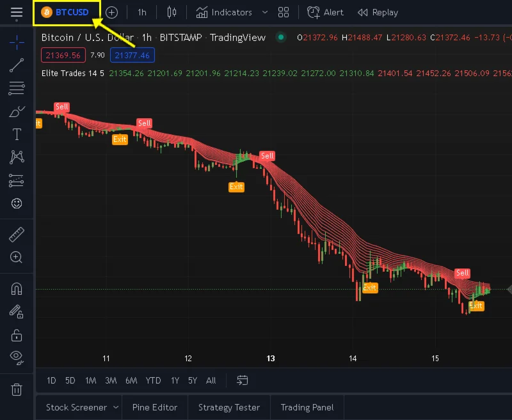The width and height of the screenshot is (512, 420).
Task: Start bar Replay mode
Action: tap(378, 13)
